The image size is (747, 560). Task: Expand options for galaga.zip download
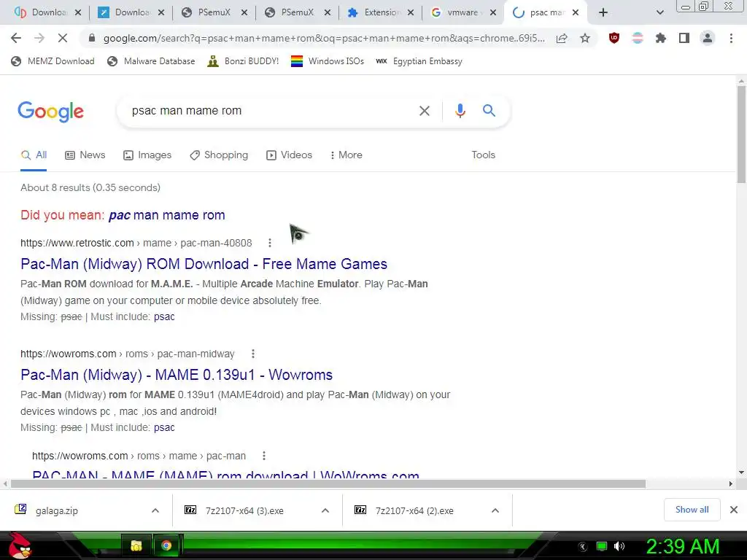tap(155, 510)
